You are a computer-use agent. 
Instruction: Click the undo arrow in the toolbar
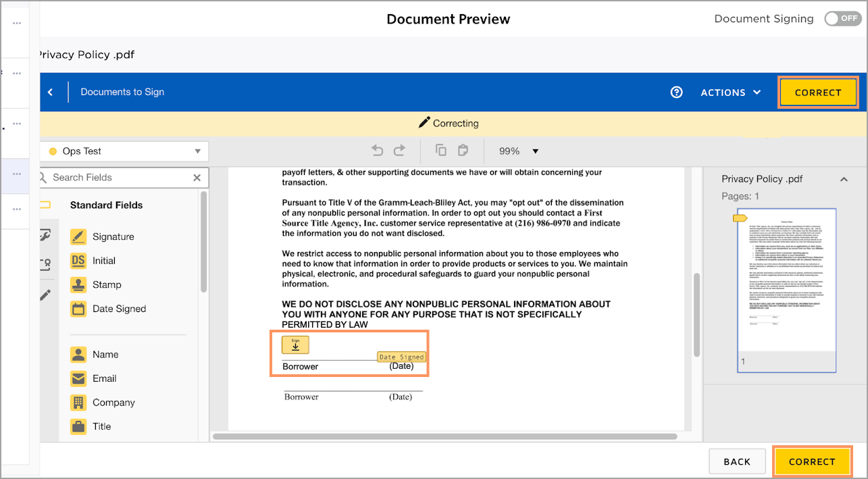tap(377, 150)
